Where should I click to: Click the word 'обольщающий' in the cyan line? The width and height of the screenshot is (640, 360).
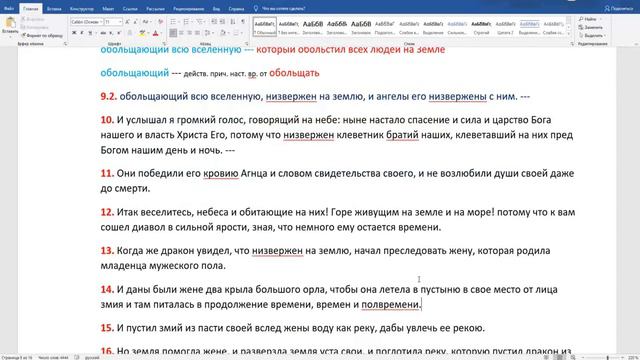point(135,73)
